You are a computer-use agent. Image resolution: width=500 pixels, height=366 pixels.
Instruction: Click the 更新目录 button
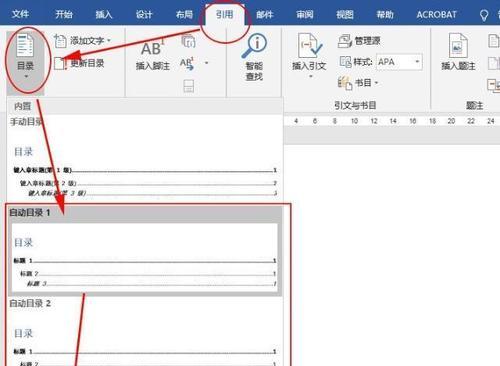pos(79,63)
